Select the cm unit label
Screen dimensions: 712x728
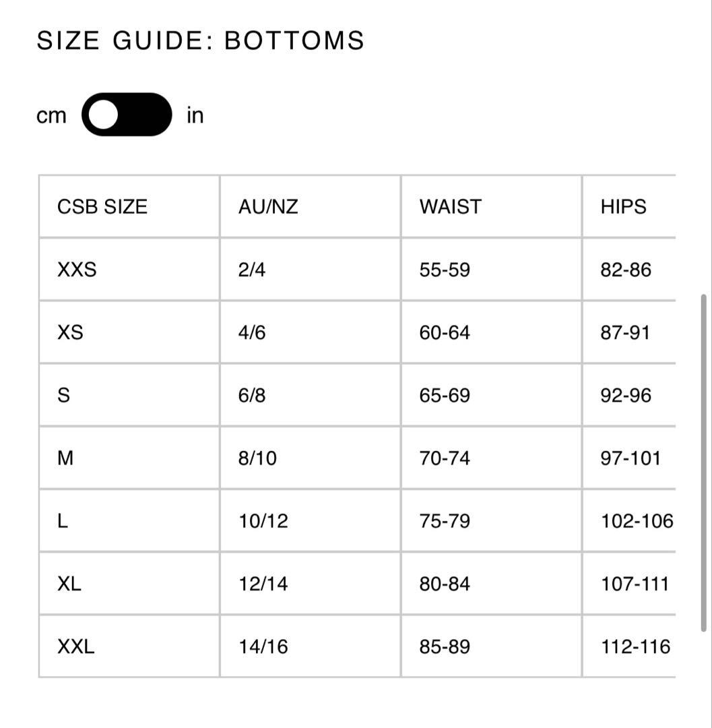click(51, 115)
